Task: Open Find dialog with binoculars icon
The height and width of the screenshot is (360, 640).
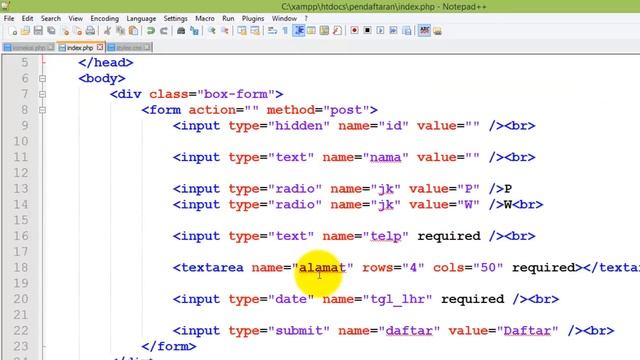Action: coord(181,31)
